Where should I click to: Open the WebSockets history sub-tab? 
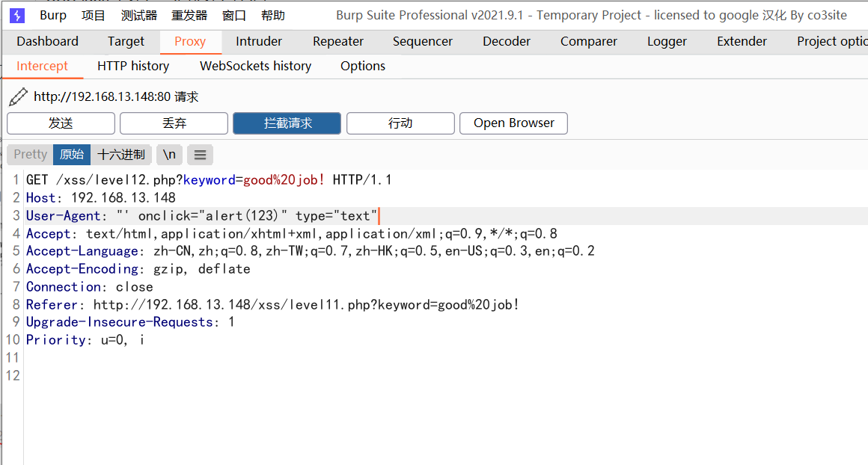(x=255, y=67)
